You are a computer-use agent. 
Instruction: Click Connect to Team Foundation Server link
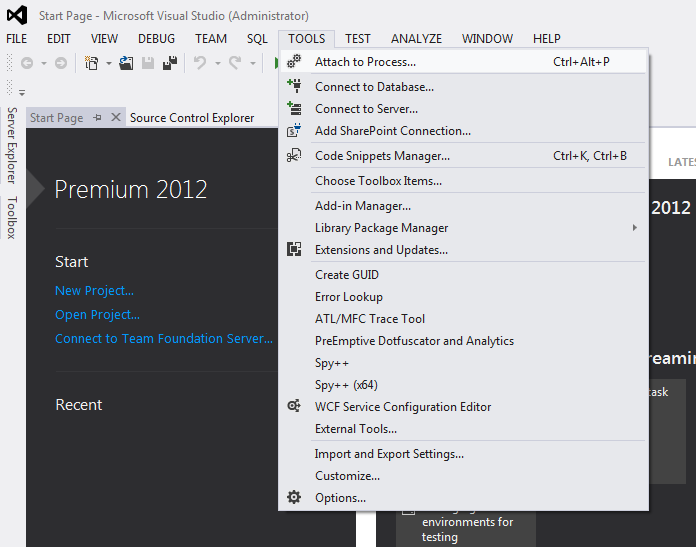pyautogui.click(x=164, y=338)
